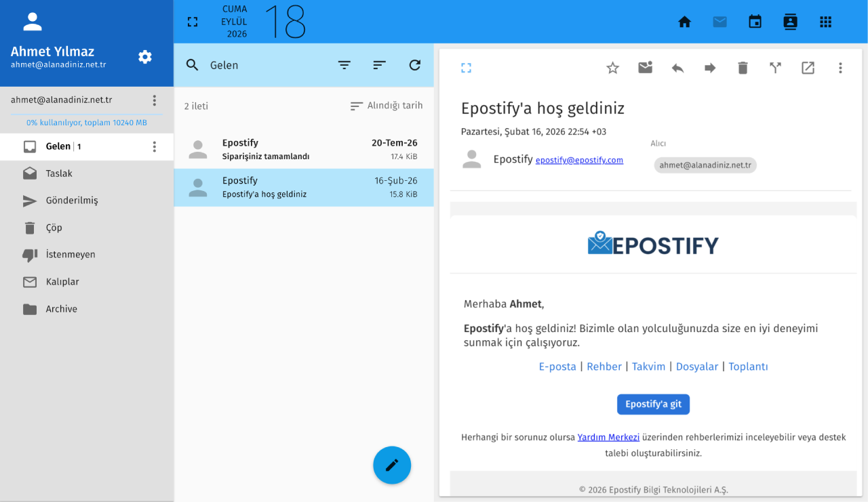Image resolution: width=868 pixels, height=502 pixels.
Task: Compose a new email with pencil button
Action: (x=392, y=465)
